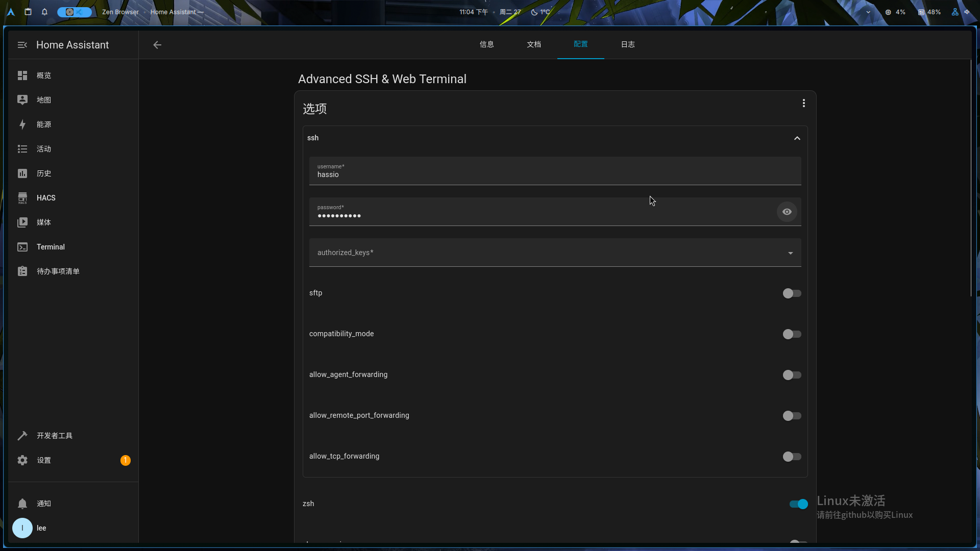Click the username input field

[554, 174]
